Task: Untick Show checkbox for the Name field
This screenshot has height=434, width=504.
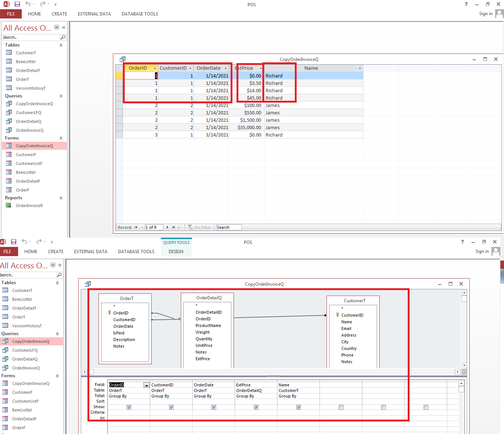Action: [298, 407]
